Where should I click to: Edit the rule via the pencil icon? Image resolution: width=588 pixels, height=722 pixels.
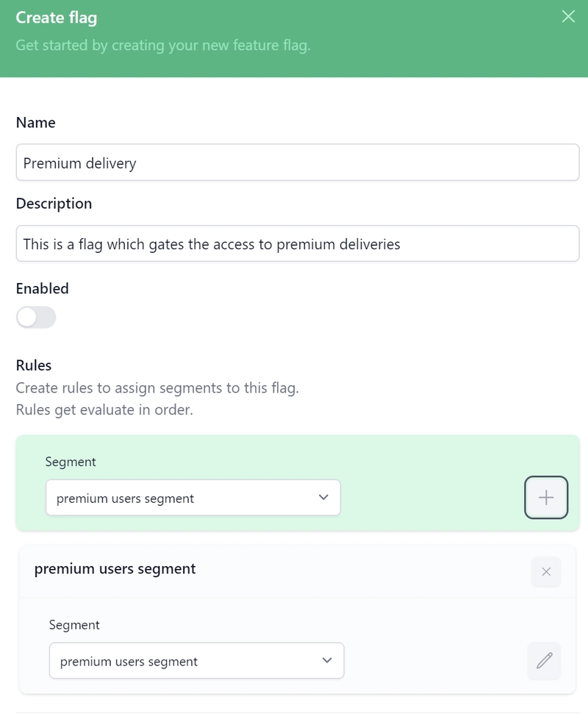point(544,661)
